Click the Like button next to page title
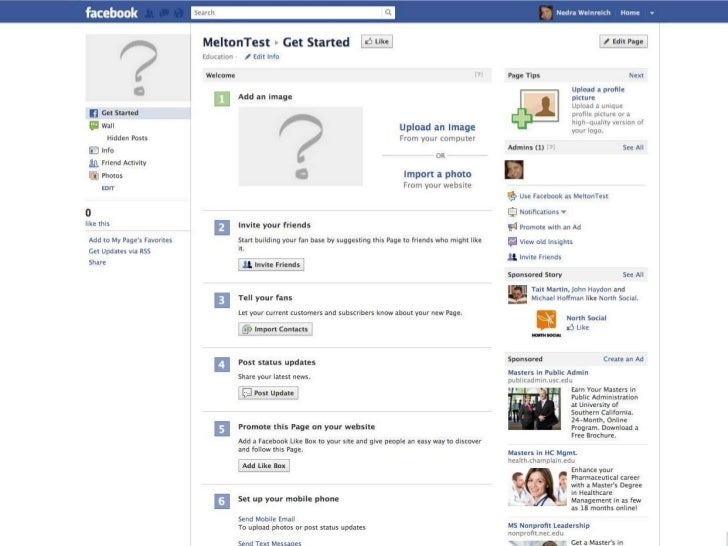Image resolution: width=728 pixels, height=546 pixels. tap(377, 41)
